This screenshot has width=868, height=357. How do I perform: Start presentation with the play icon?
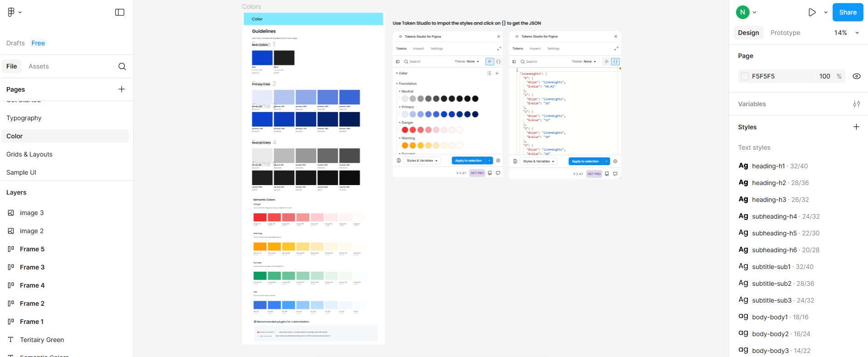point(812,12)
